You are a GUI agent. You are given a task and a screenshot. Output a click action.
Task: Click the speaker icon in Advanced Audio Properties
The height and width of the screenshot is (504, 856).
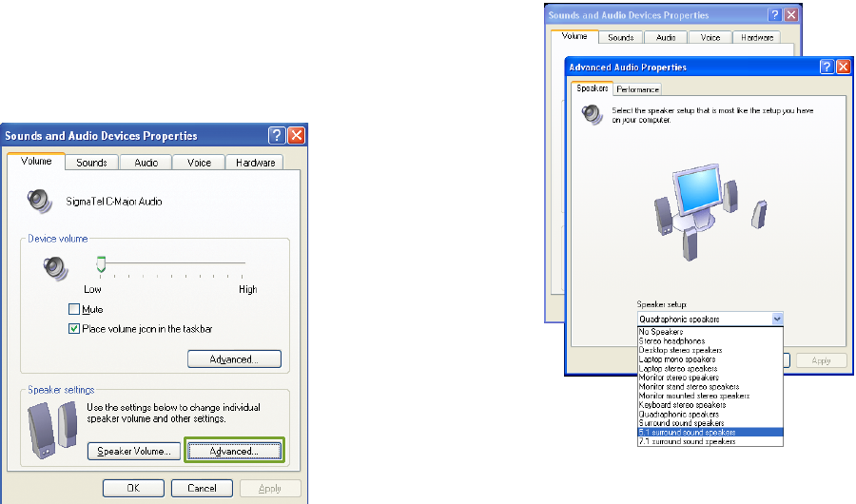593,114
